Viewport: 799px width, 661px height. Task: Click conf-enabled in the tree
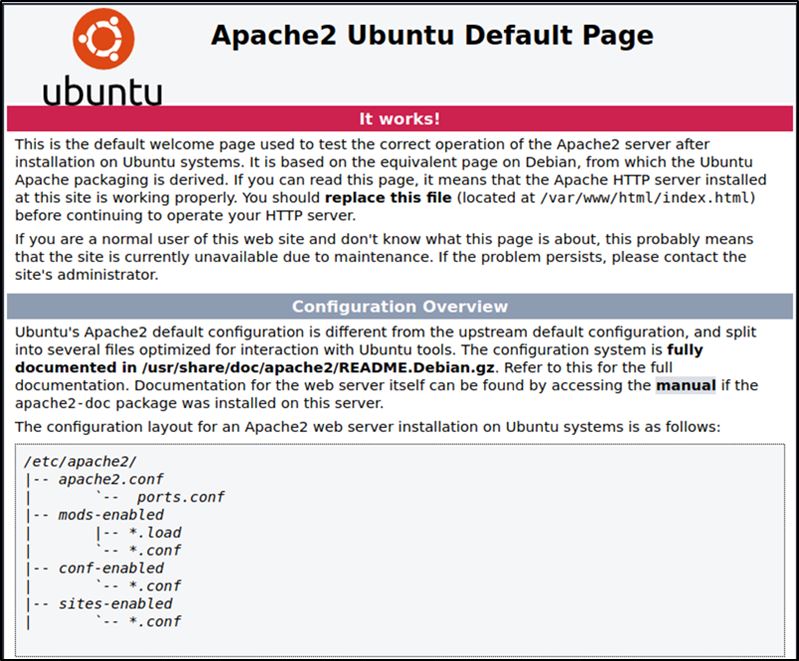pos(111,568)
